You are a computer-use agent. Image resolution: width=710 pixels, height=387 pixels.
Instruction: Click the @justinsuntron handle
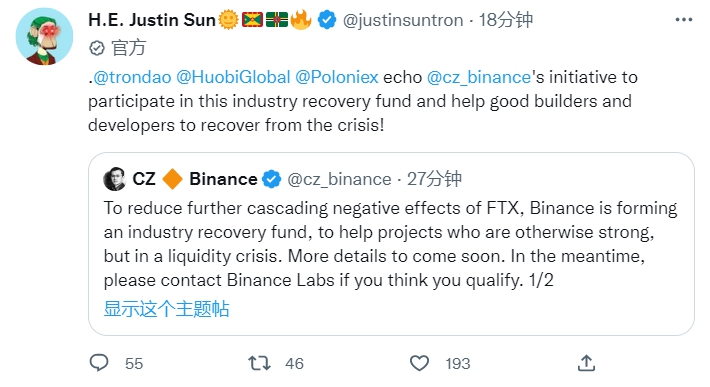403,20
